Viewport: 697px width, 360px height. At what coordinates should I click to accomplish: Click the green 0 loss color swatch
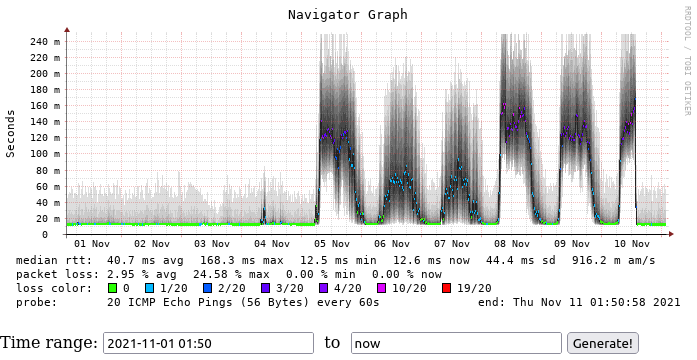pos(113,288)
